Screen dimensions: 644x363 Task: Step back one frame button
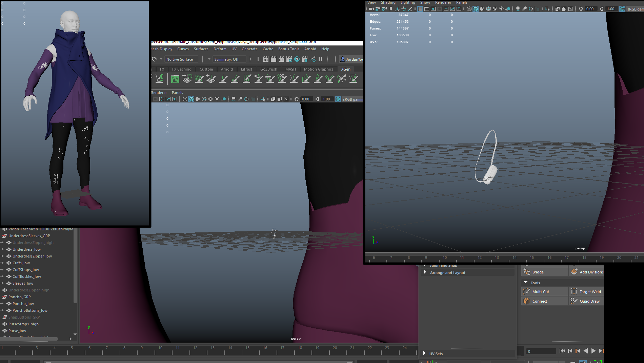(570, 351)
